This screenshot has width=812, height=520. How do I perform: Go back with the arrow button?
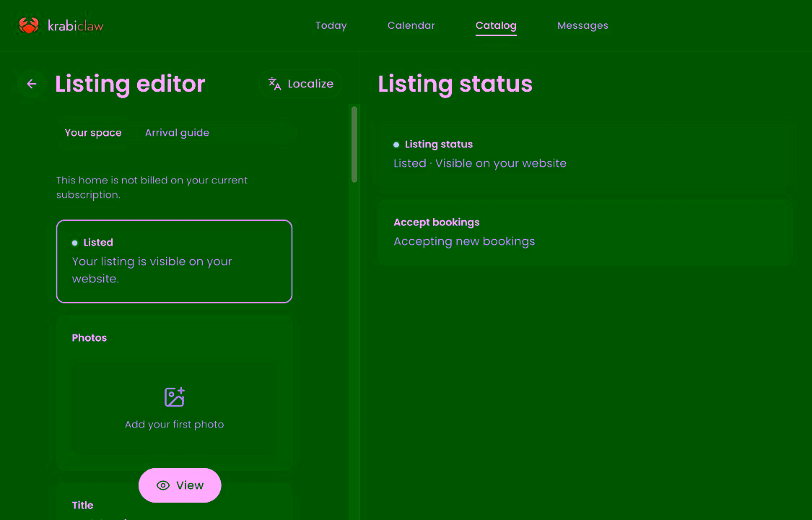pos(32,84)
